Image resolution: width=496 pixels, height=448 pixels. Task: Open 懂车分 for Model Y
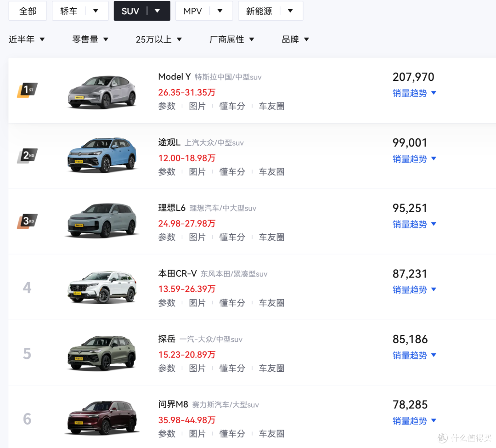232,106
